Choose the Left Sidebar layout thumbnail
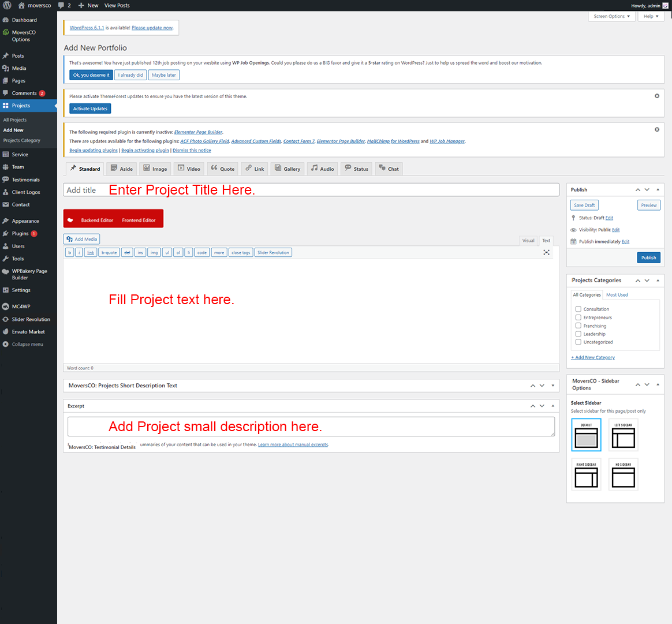The width and height of the screenshot is (672, 624). tap(623, 435)
